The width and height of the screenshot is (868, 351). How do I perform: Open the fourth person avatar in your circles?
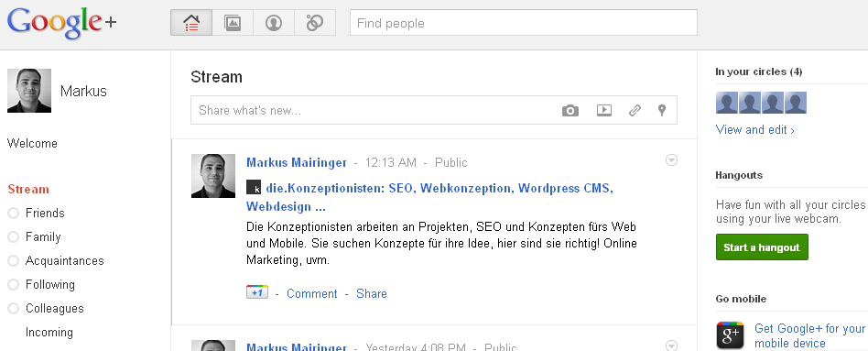[795, 104]
